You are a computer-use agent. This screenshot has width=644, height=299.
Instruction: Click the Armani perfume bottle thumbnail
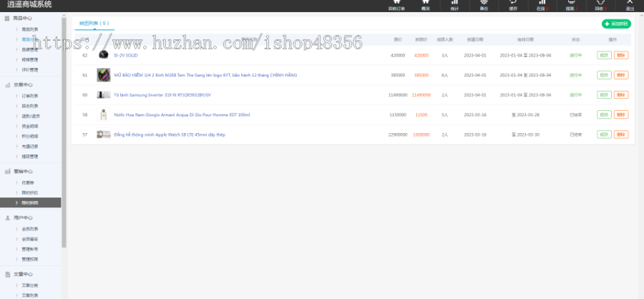point(104,114)
